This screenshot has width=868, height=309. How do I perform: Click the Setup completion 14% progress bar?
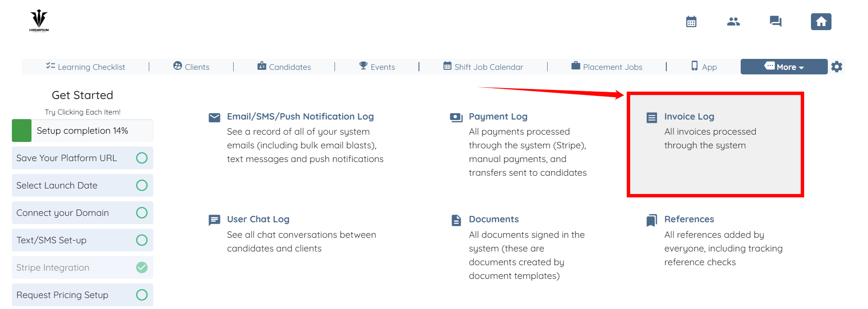pyautogui.click(x=82, y=131)
